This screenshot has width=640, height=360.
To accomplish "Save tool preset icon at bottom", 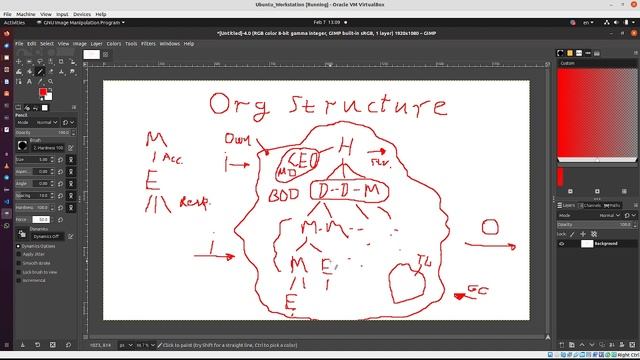I will coord(22,345).
